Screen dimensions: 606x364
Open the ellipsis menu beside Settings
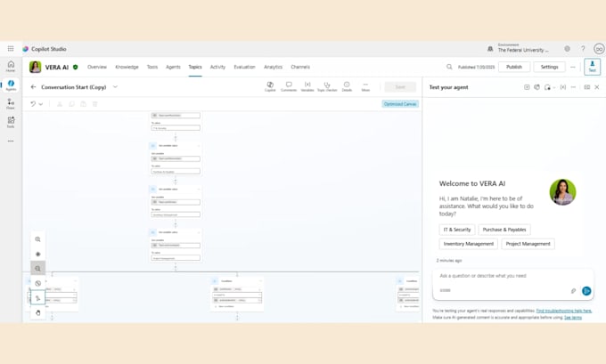(x=573, y=67)
